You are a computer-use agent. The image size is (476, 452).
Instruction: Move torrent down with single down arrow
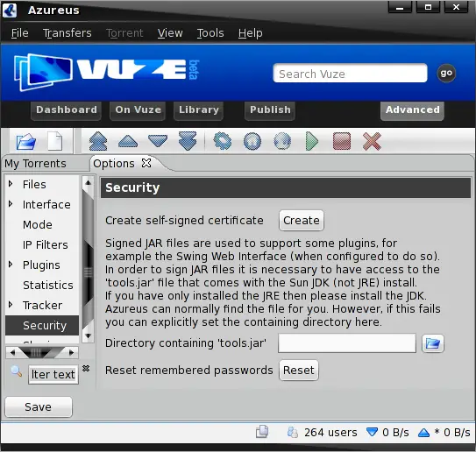click(158, 141)
